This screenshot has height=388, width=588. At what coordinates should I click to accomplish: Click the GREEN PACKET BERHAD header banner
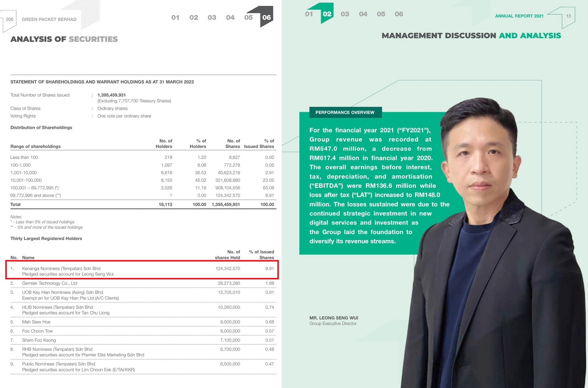tap(49, 19)
